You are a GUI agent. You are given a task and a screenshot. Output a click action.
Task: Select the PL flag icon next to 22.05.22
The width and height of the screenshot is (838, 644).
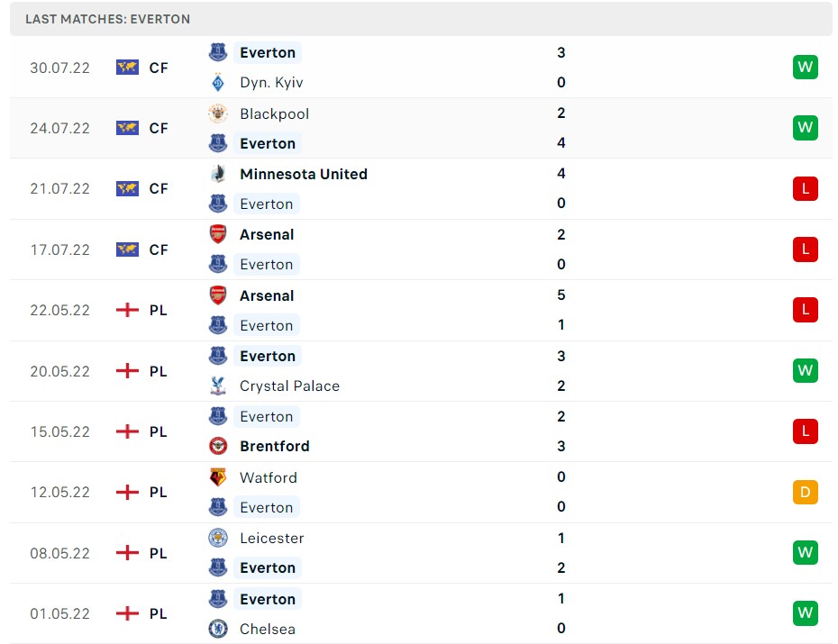127,310
